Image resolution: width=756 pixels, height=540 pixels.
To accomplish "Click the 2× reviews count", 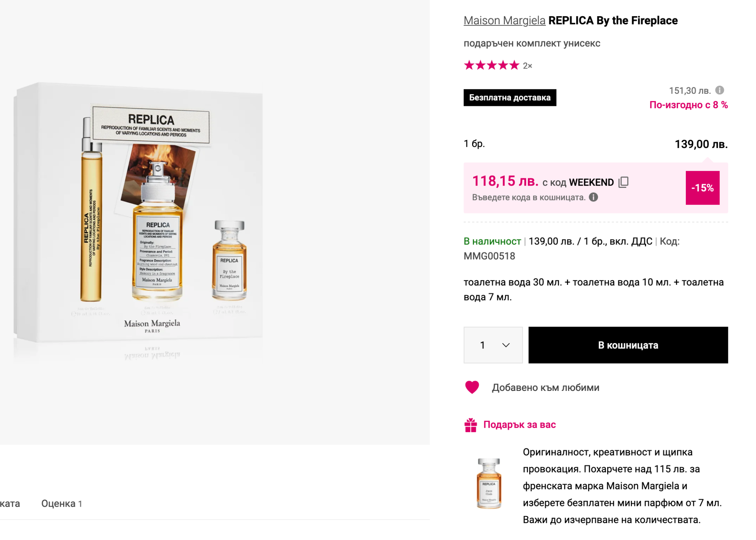I will [x=528, y=66].
